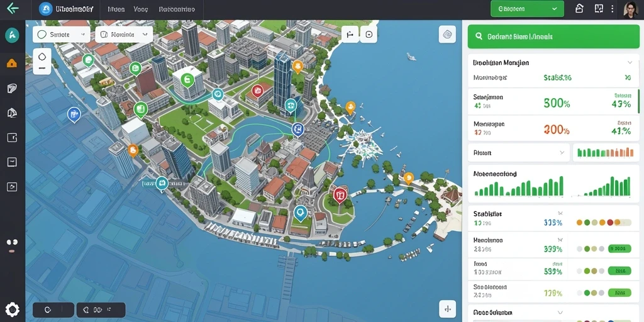Open the green dropdown in top bar
This screenshot has width=644, height=322.
pyautogui.click(x=528, y=8)
